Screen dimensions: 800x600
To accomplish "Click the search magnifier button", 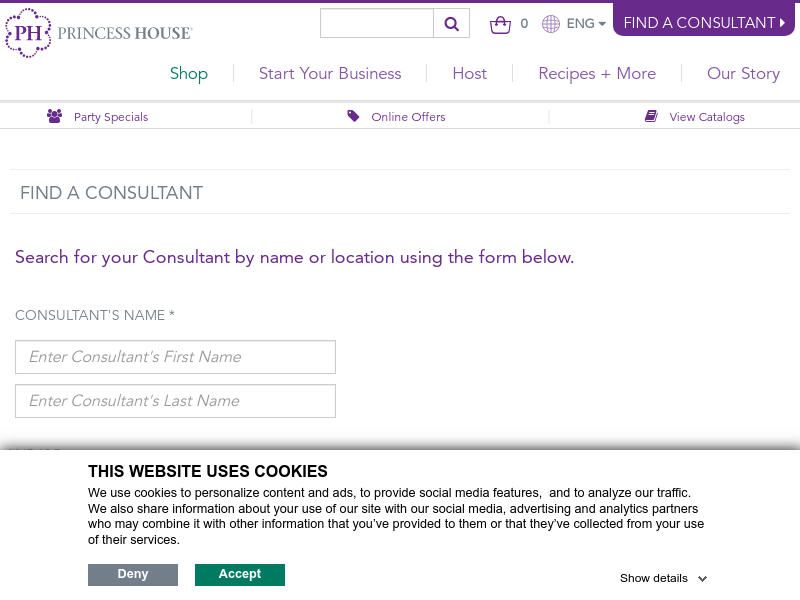I will click(x=452, y=23).
